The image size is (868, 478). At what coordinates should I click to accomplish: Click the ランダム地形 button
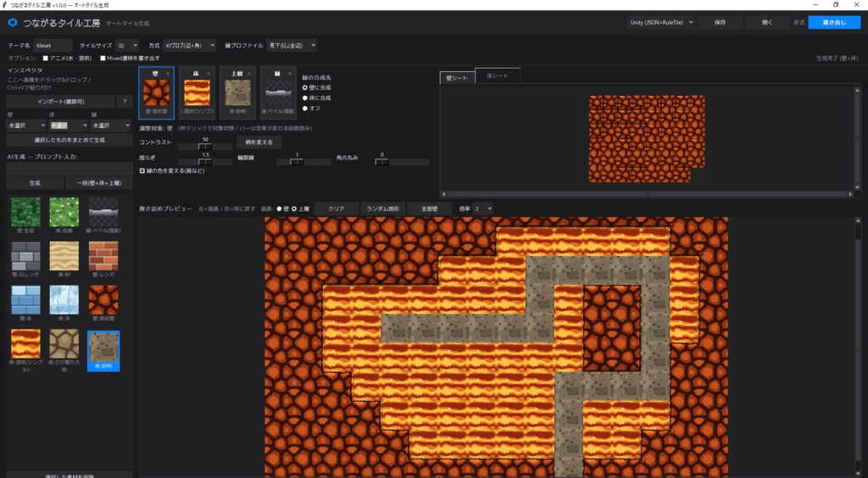pyautogui.click(x=383, y=208)
